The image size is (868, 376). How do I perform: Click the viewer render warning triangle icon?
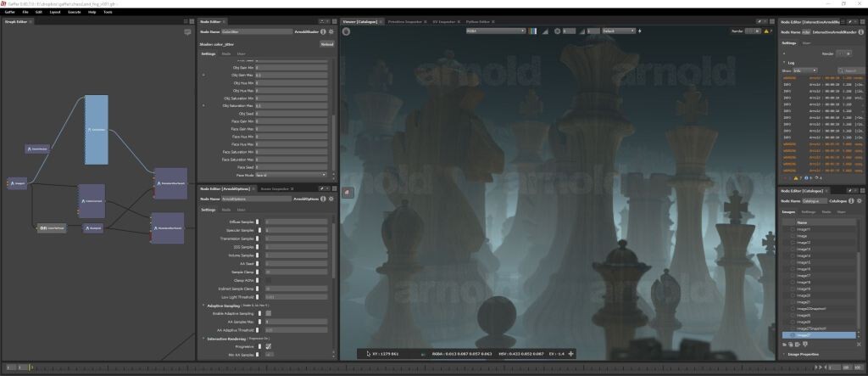766,31
